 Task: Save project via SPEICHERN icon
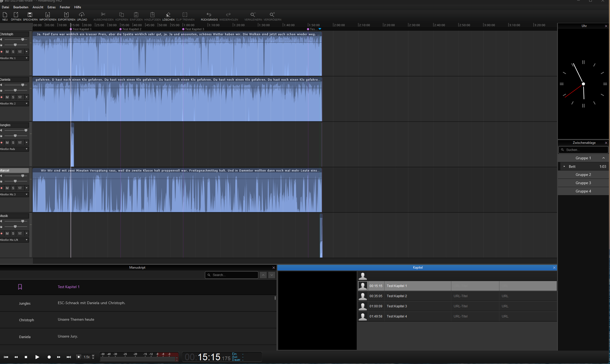click(30, 15)
